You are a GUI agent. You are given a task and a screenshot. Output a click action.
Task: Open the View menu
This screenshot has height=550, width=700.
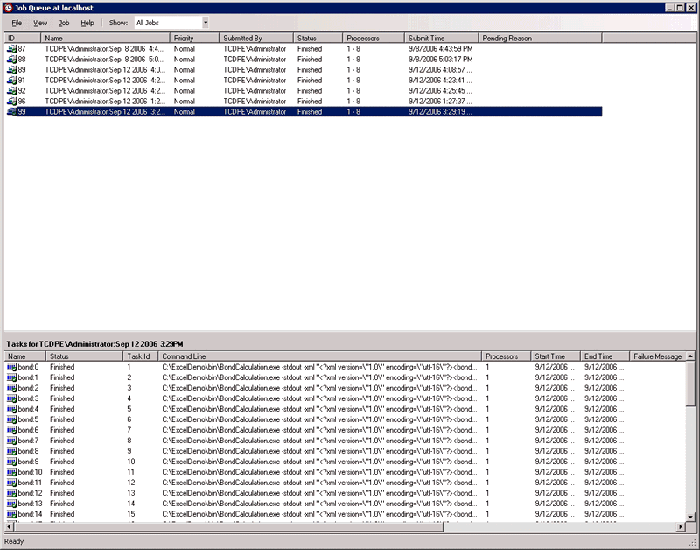[40, 22]
